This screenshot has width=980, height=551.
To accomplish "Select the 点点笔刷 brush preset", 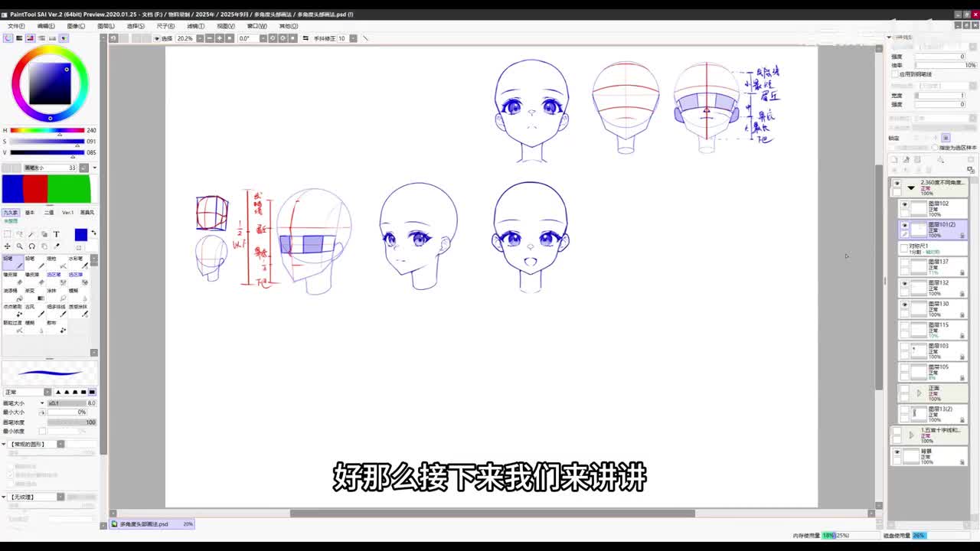I will [13, 311].
